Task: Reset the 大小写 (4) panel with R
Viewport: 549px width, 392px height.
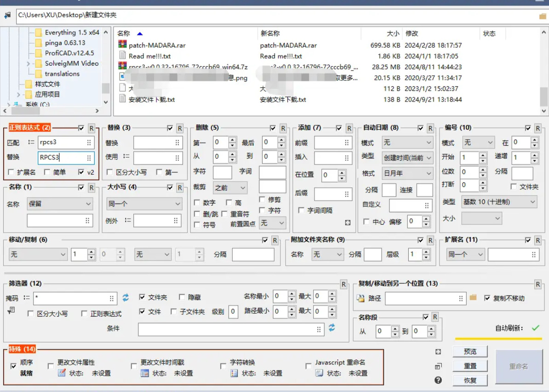Action: click(x=180, y=188)
